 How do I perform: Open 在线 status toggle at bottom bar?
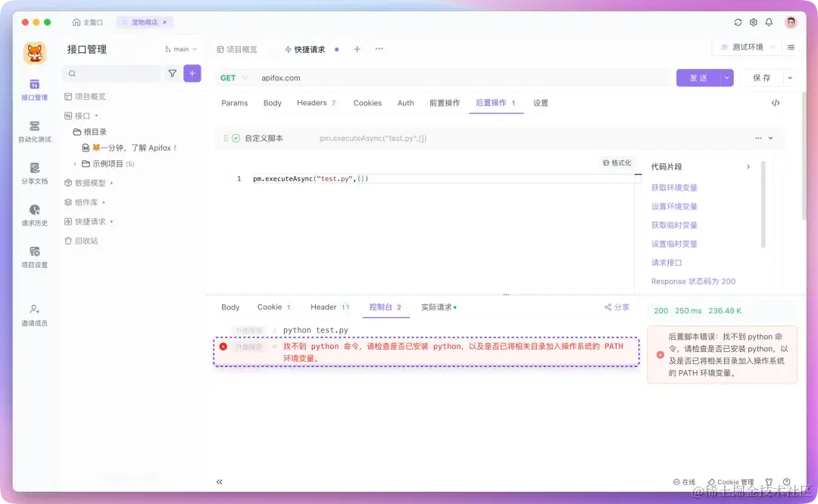pos(684,481)
